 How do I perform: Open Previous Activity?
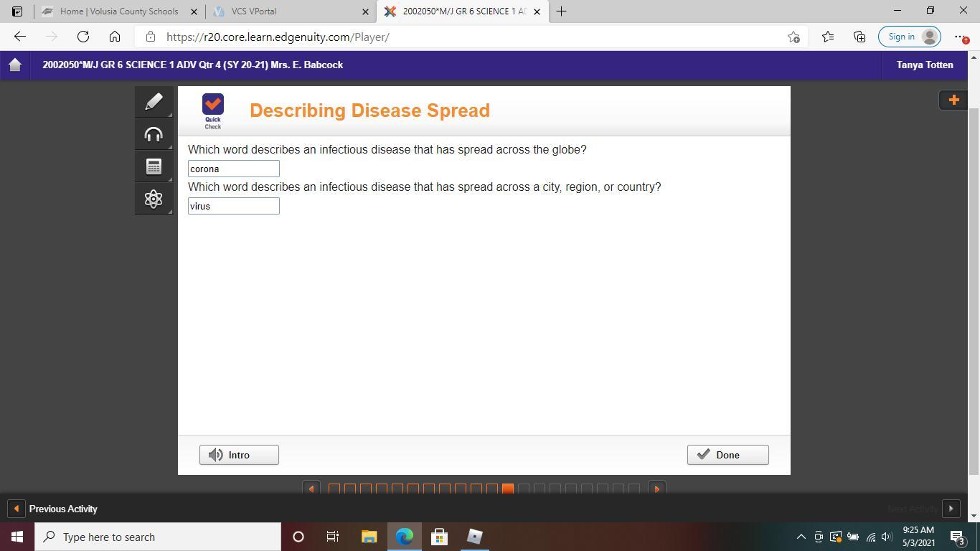[63, 509]
